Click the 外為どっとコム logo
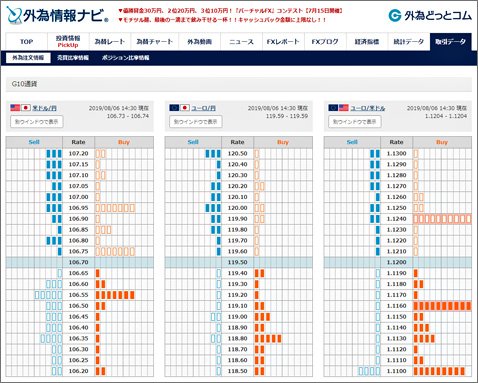 coord(430,15)
